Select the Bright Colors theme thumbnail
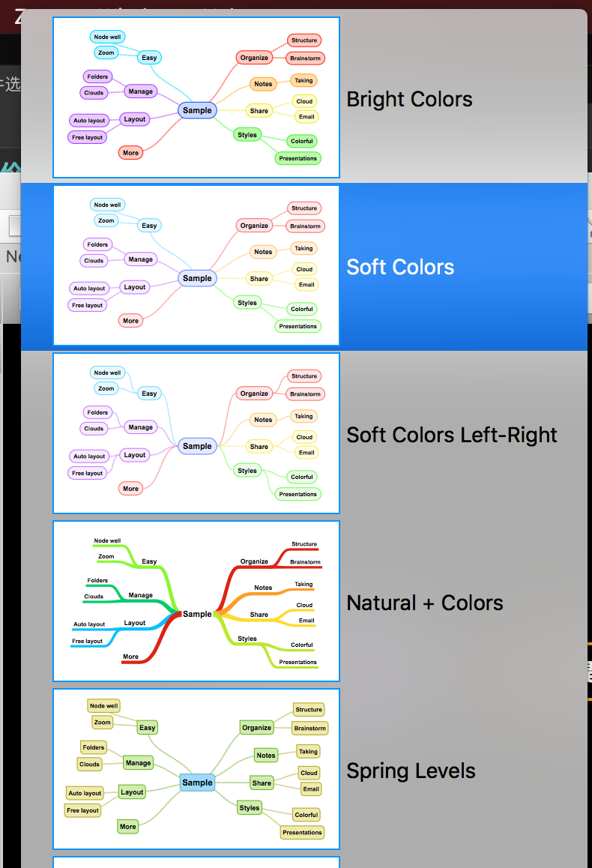This screenshot has width=592, height=868. coord(196,97)
